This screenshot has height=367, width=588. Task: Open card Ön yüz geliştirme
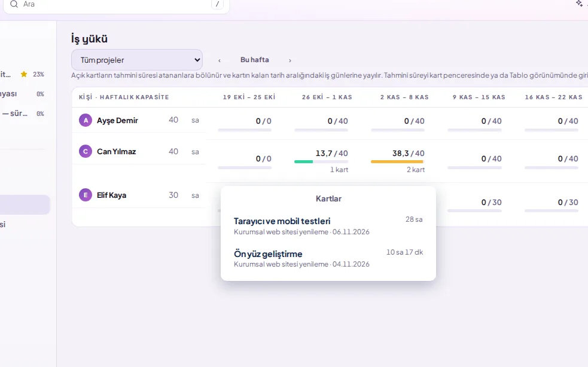tap(268, 254)
